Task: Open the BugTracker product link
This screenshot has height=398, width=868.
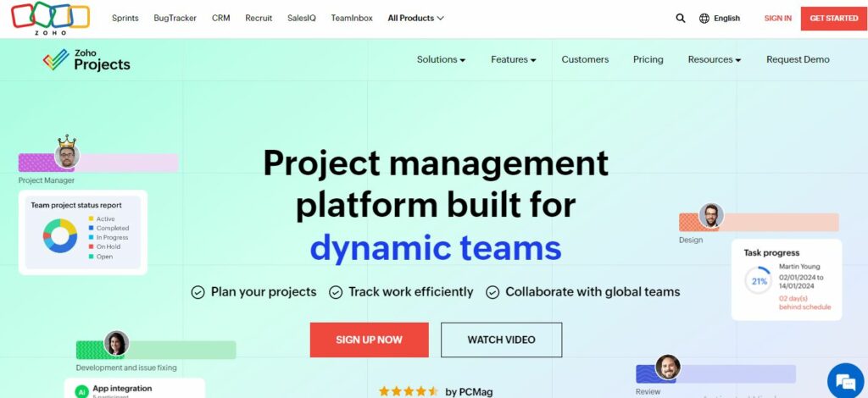Action: click(x=175, y=19)
